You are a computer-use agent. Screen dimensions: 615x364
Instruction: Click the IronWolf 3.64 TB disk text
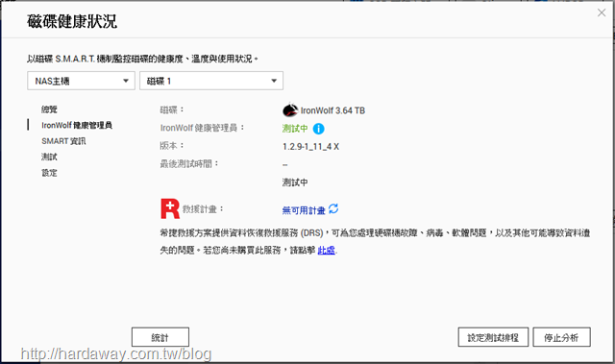click(x=332, y=110)
